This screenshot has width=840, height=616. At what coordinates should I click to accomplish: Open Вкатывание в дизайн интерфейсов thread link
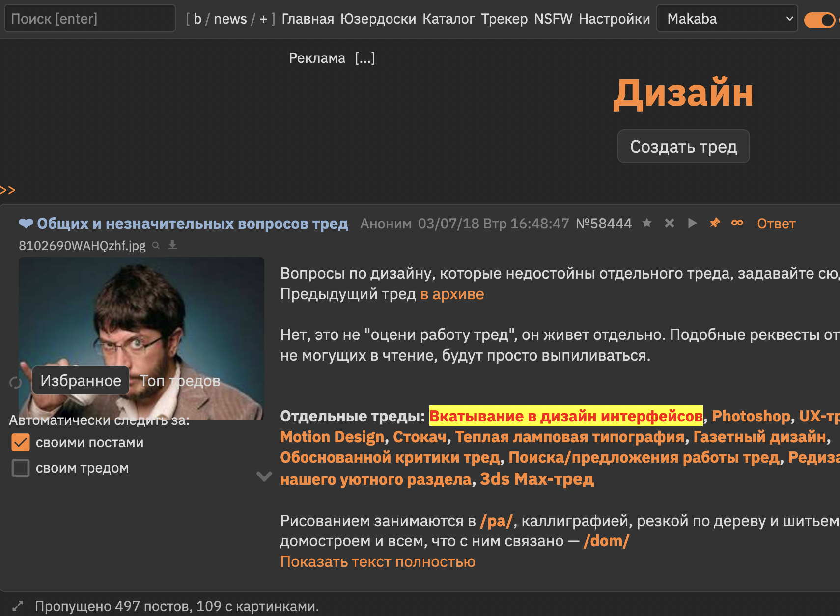point(566,416)
